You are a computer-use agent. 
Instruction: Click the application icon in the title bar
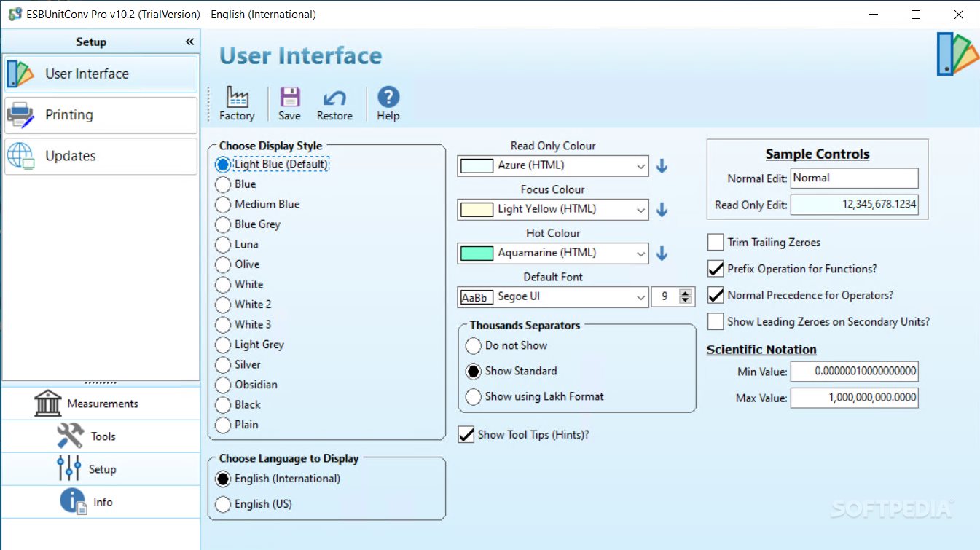(15, 15)
